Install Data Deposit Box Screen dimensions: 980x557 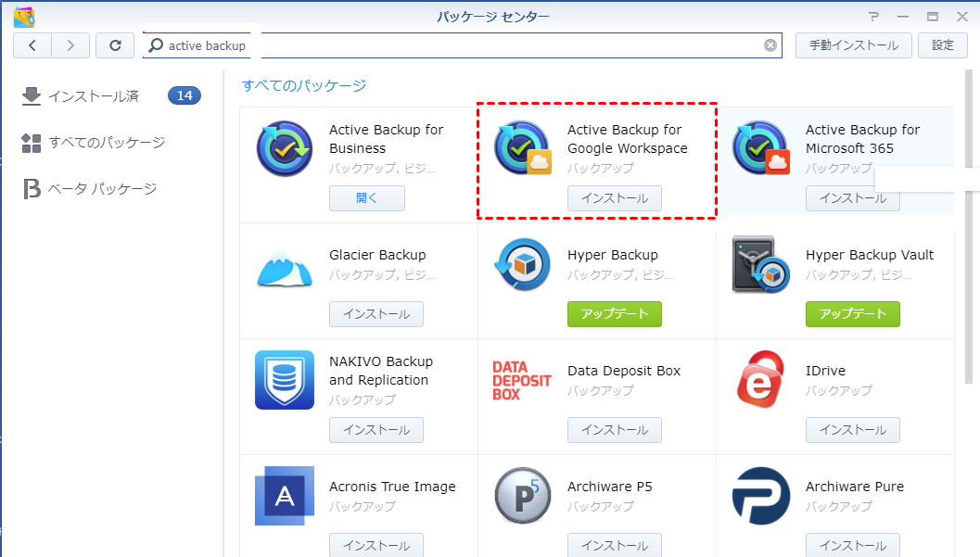[615, 430]
